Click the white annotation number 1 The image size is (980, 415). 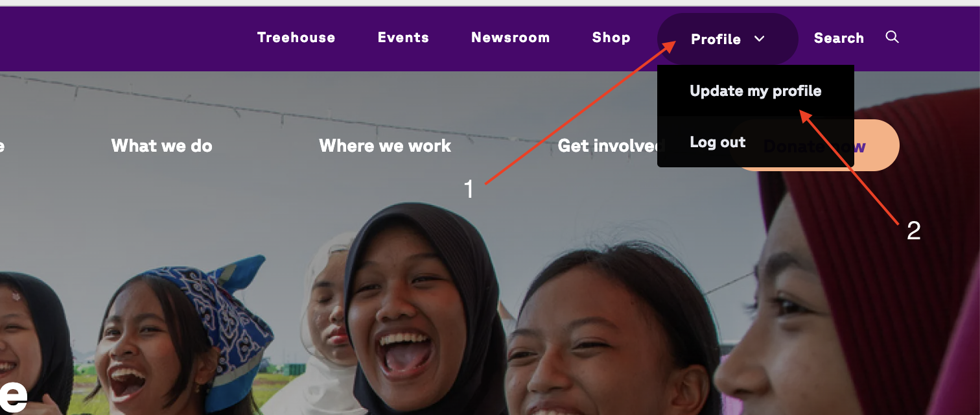pyautogui.click(x=469, y=189)
